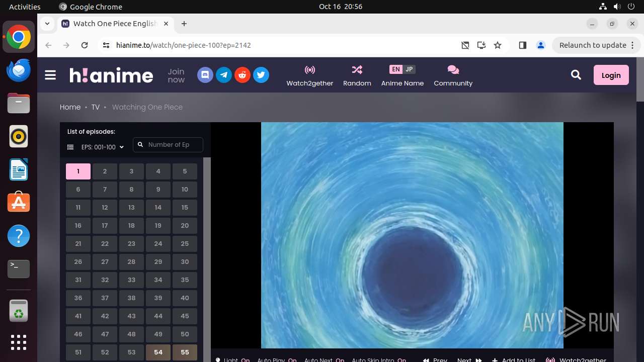
Task: Pick a Random anime
Action: click(357, 75)
